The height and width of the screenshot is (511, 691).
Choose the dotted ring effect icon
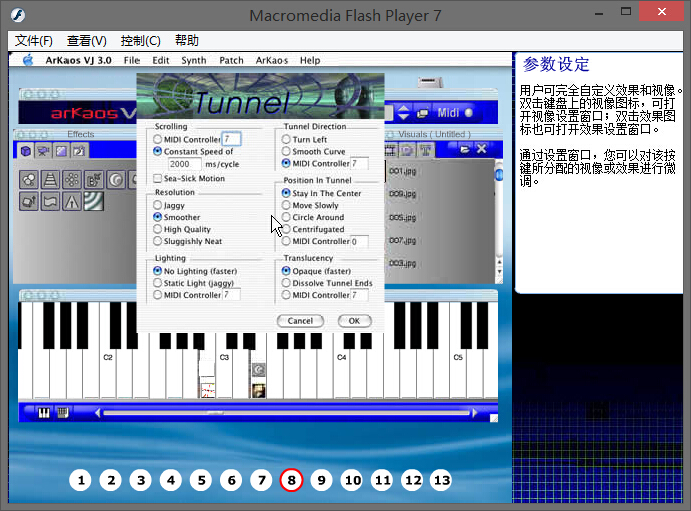click(72, 180)
